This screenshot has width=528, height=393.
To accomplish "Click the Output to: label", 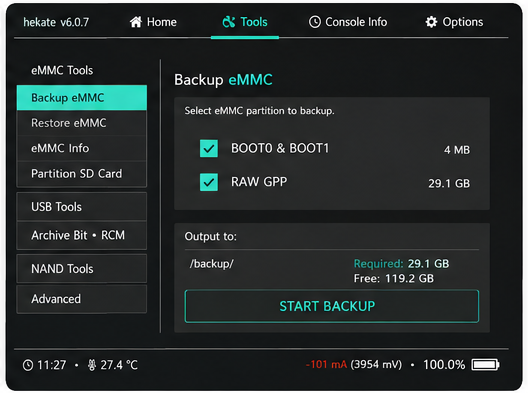I will [x=210, y=236].
